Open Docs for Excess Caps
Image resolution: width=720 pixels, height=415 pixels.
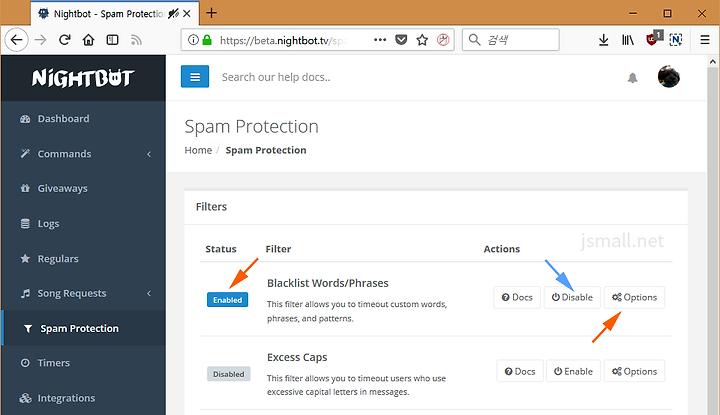click(520, 371)
